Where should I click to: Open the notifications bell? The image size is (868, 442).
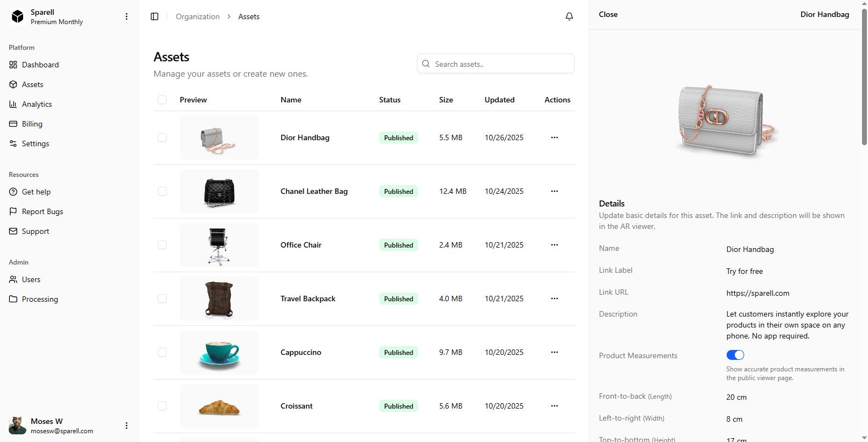(x=569, y=17)
